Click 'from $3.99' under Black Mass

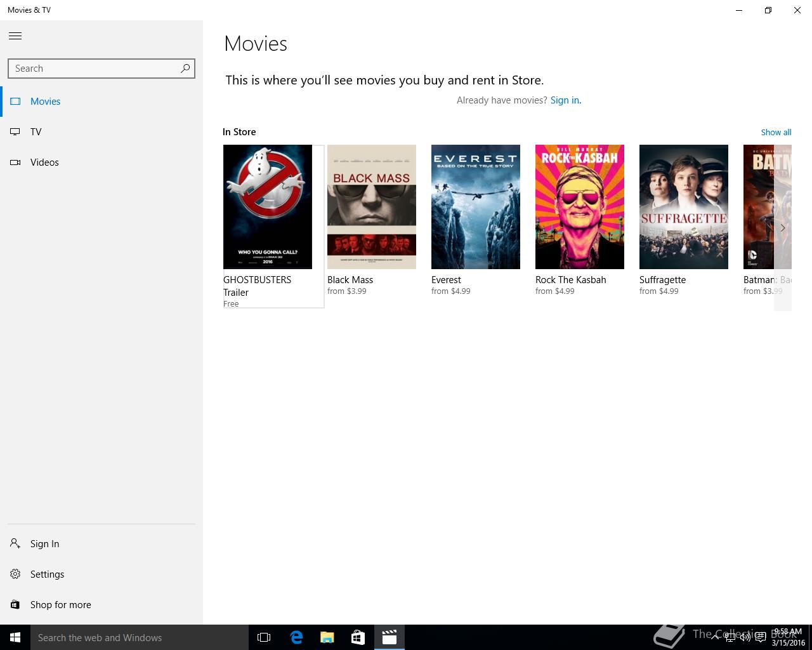click(x=347, y=291)
